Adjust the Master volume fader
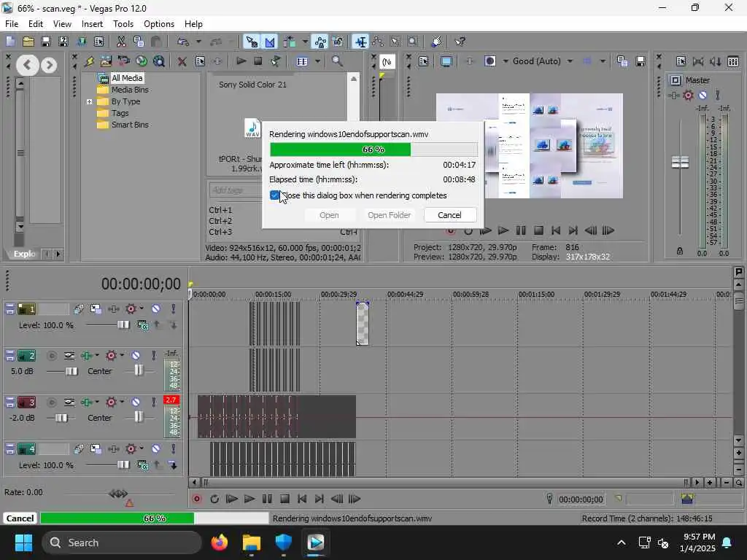The height and width of the screenshot is (560, 747). 680,163
